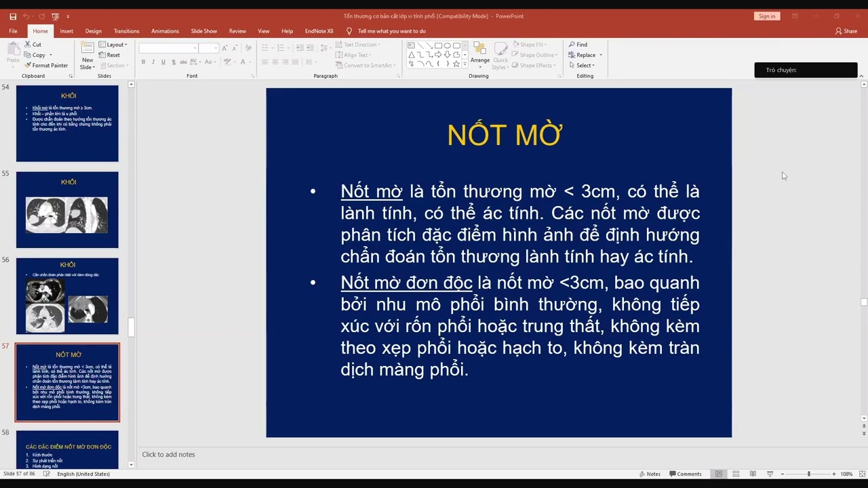Screen dimensions: 868x488
Task: Select the star shape in shapes gallery
Action: 456,64
